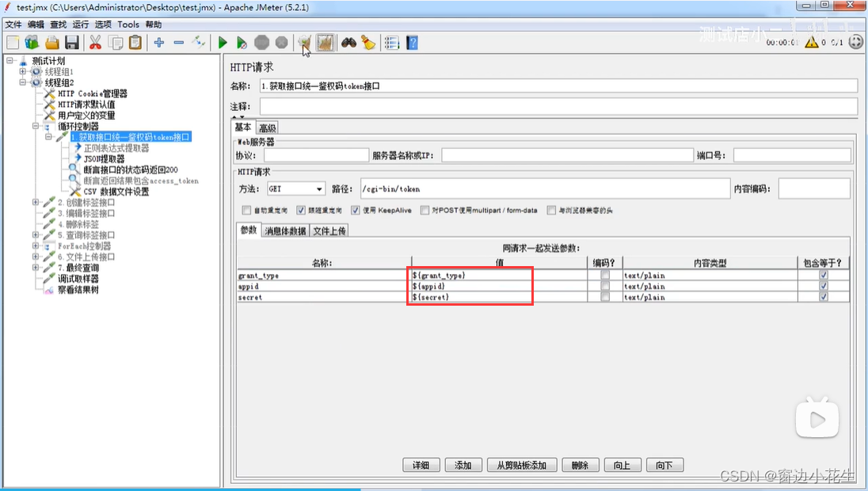Collapse the 线程组2 tree node

[23, 82]
